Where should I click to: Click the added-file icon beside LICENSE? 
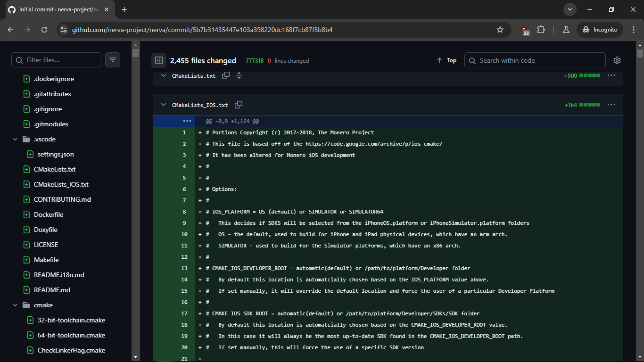pos(27,245)
